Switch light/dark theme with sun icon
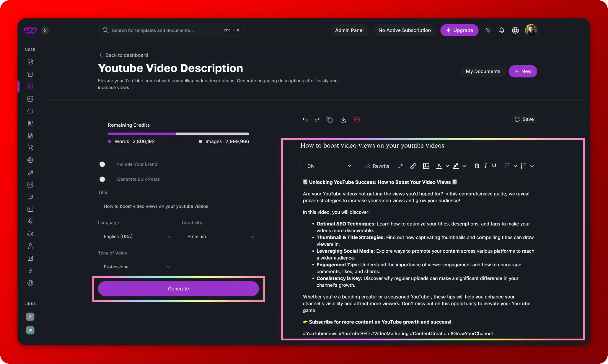The image size is (608, 364). pos(488,30)
